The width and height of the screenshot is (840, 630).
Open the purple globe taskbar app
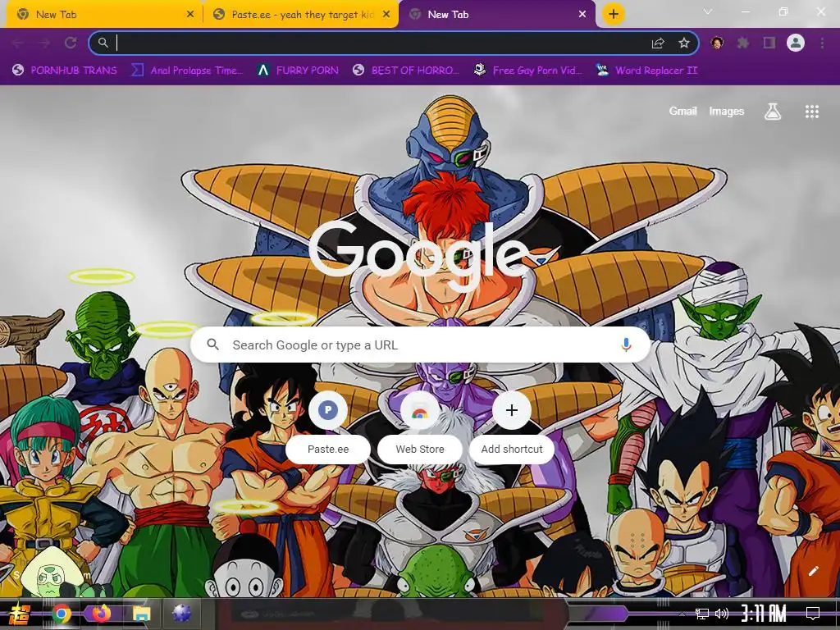181,614
